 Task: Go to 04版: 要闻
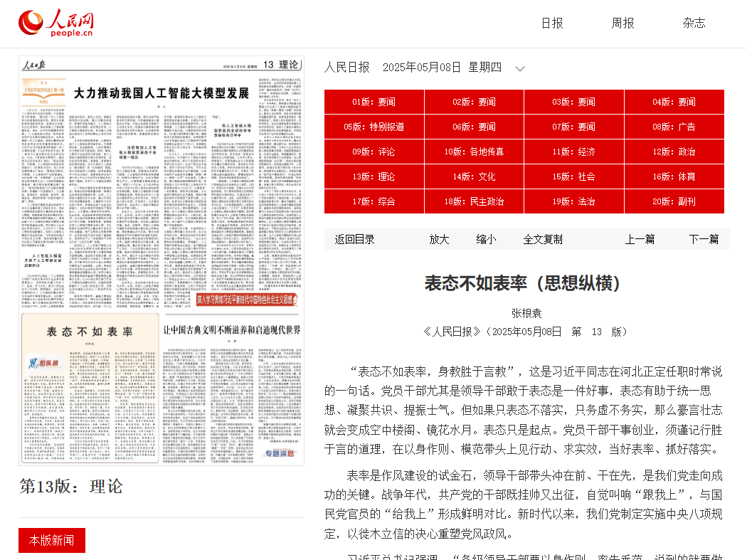tap(674, 102)
